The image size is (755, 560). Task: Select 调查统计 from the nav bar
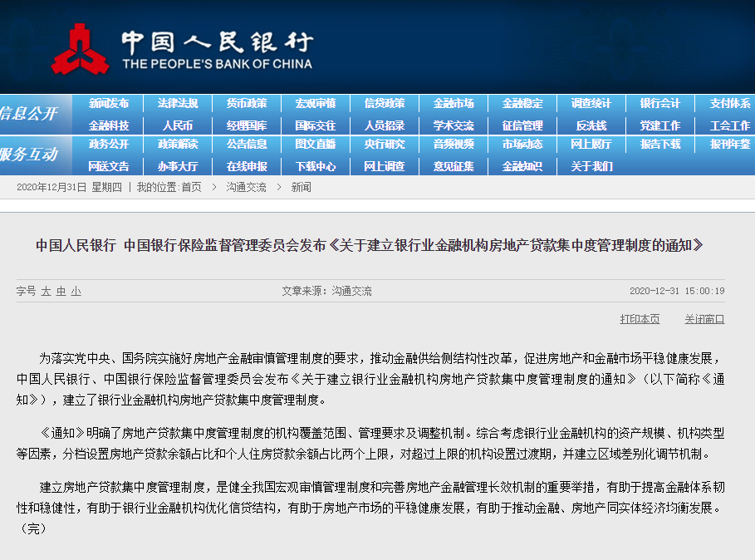(591, 104)
